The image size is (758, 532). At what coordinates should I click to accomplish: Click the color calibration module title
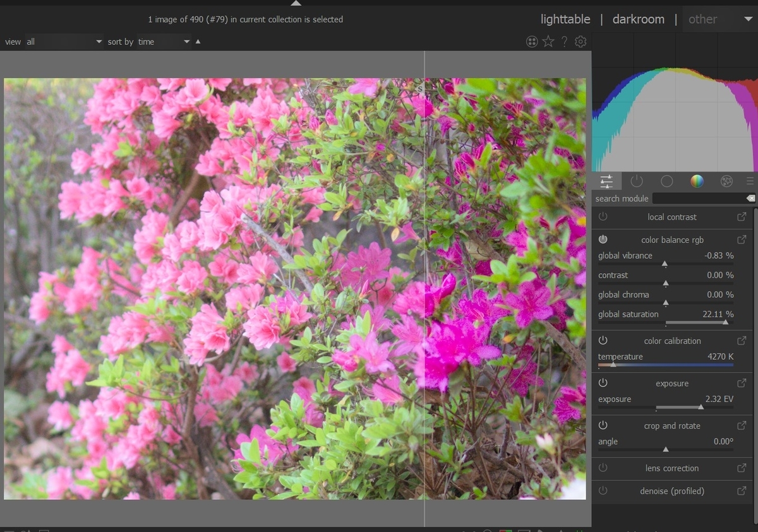(672, 341)
